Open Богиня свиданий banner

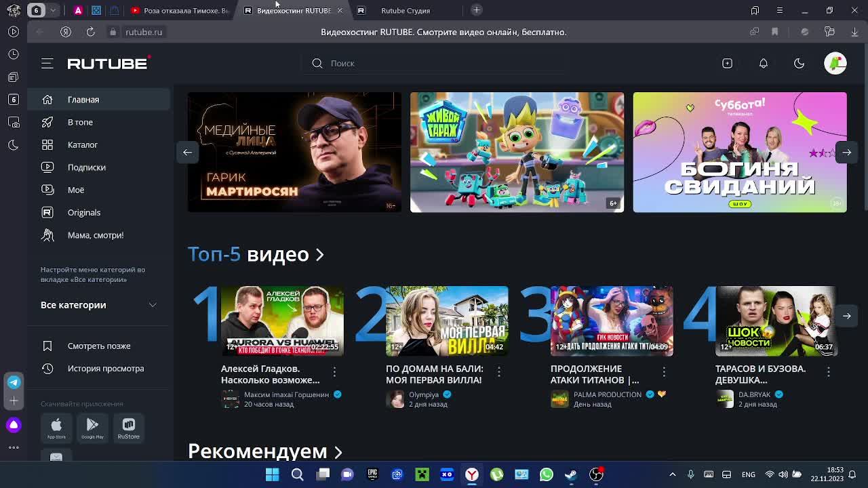[x=740, y=152]
